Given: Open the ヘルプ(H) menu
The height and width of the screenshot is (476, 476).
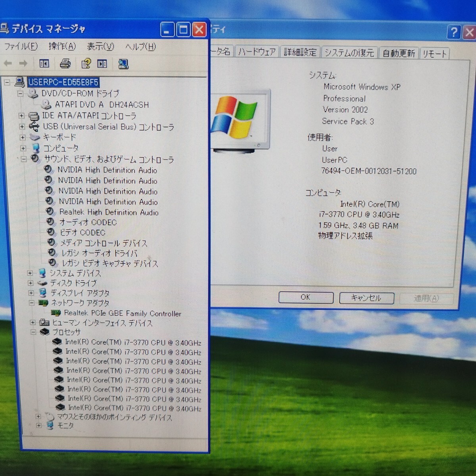Looking at the screenshot, I should pyautogui.click(x=140, y=47).
